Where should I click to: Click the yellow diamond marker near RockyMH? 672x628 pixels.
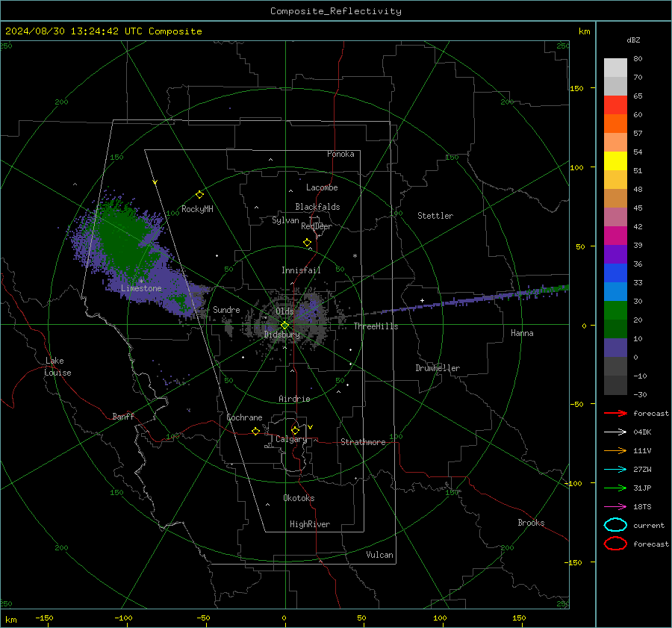tap(199, 195)
